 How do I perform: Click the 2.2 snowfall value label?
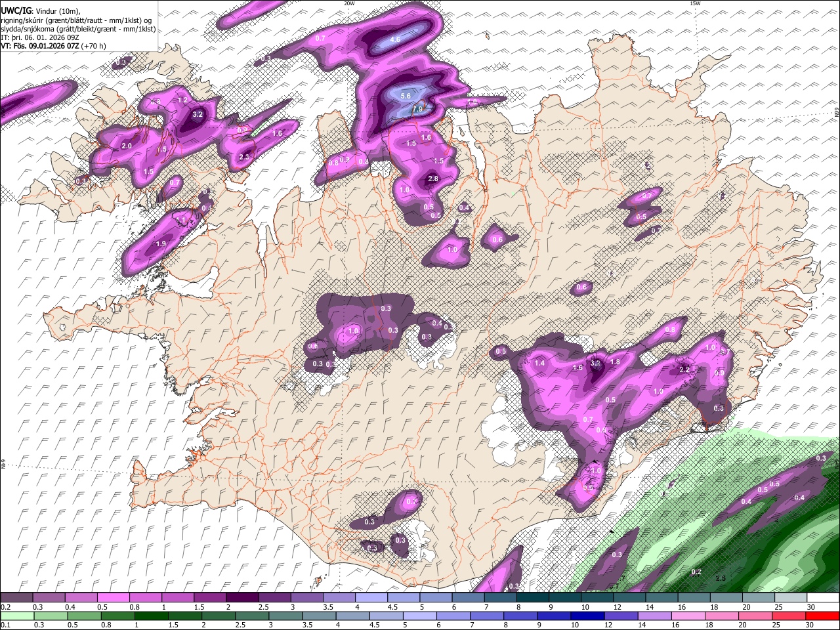tap(684, 369)
